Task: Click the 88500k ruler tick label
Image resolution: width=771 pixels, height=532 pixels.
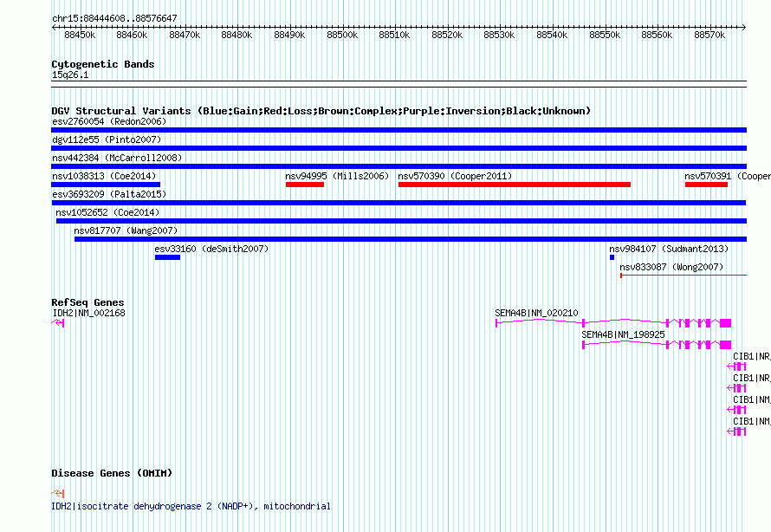Action: pyautogui.click(x=342, y=35)
